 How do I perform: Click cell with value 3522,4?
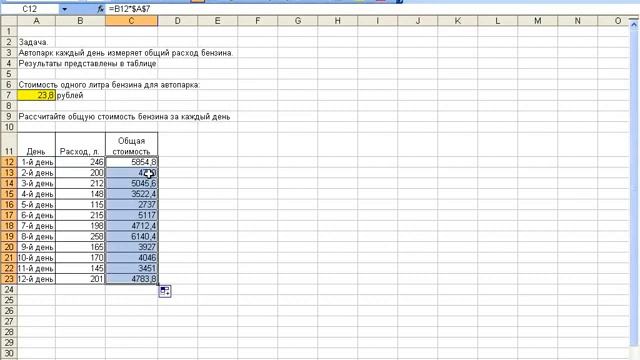131,194
